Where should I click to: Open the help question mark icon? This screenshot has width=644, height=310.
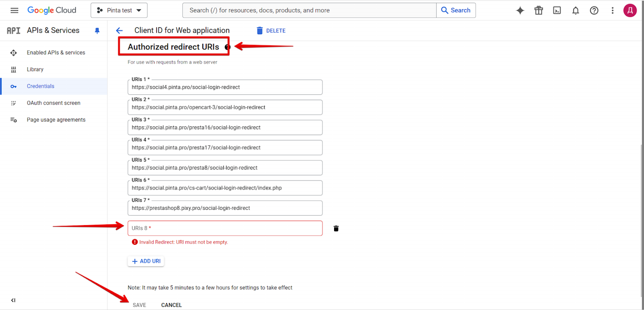click(x=594, y=10)
